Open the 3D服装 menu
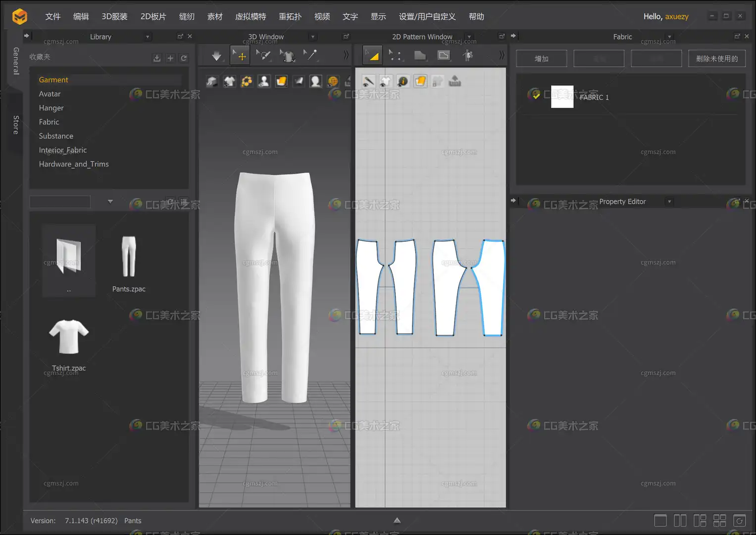 pyautogui.click(x=114, y=16)
